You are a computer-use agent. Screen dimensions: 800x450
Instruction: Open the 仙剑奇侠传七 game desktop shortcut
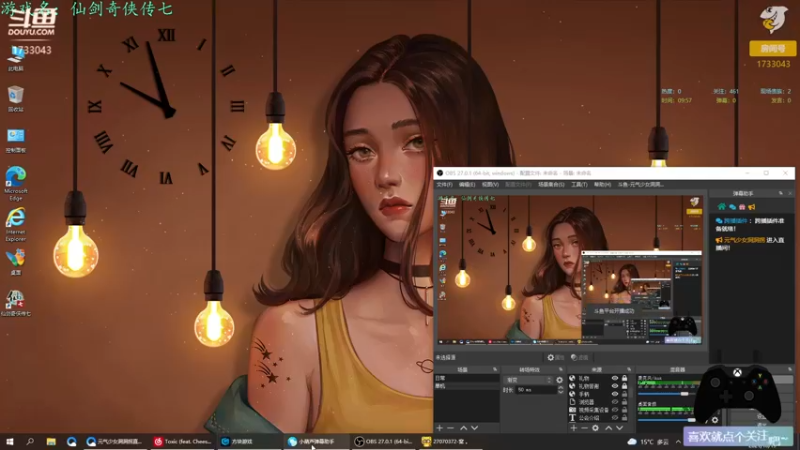(x=15, y=303)
